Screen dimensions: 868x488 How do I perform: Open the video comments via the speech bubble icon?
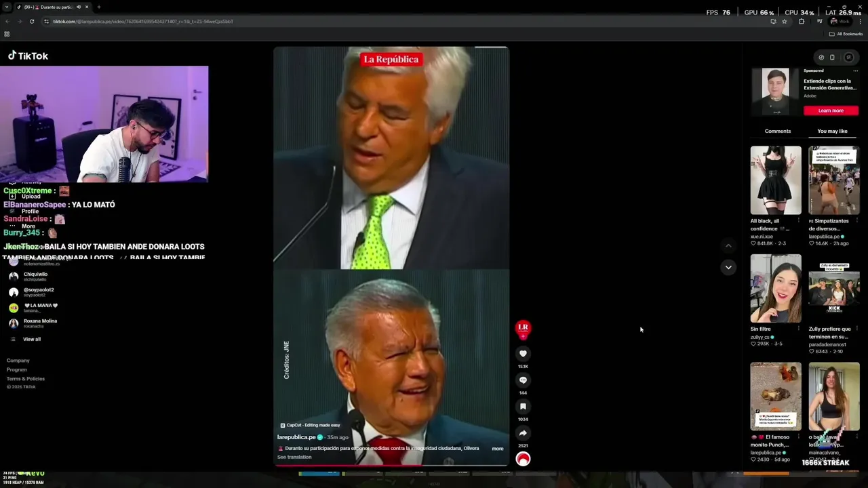pos(523,380)
